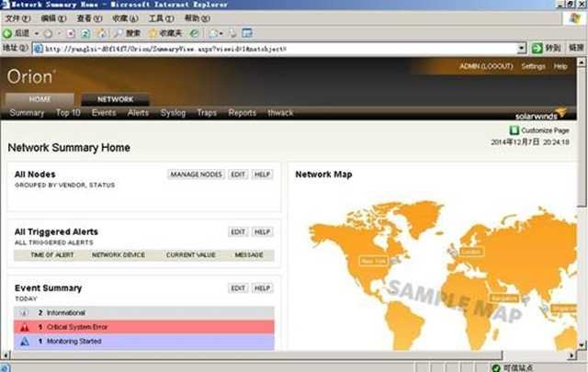Click the Mail icon in the toolbar
The image size is (588, 372).
(x=213, y=33)
